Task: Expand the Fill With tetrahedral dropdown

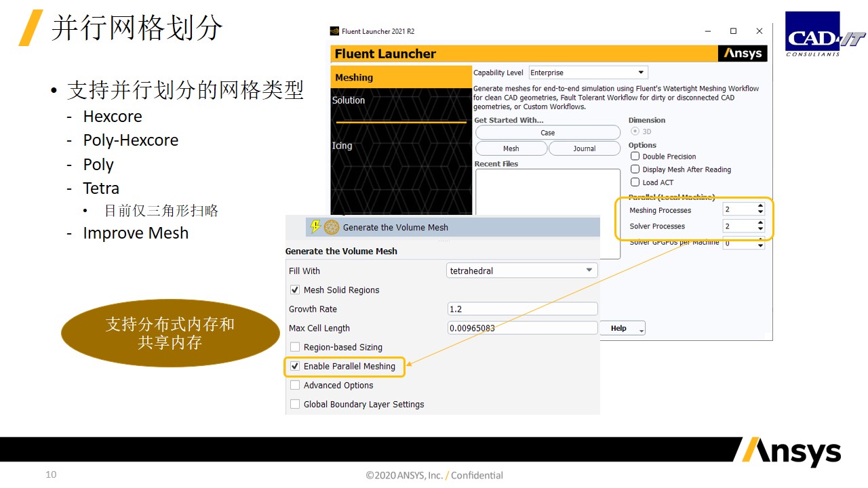Action: coord(589,270)
